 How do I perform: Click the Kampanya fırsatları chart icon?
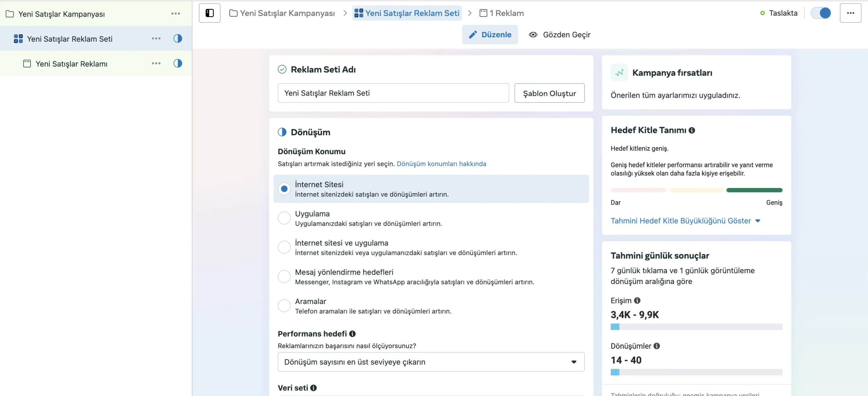619,73
